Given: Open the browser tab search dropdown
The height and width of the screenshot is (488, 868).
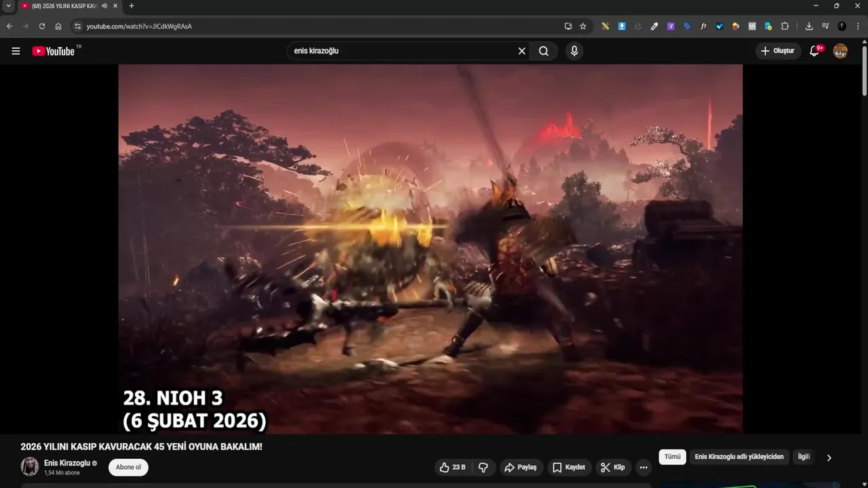Looking at the screenshot, I should point(8,6).
